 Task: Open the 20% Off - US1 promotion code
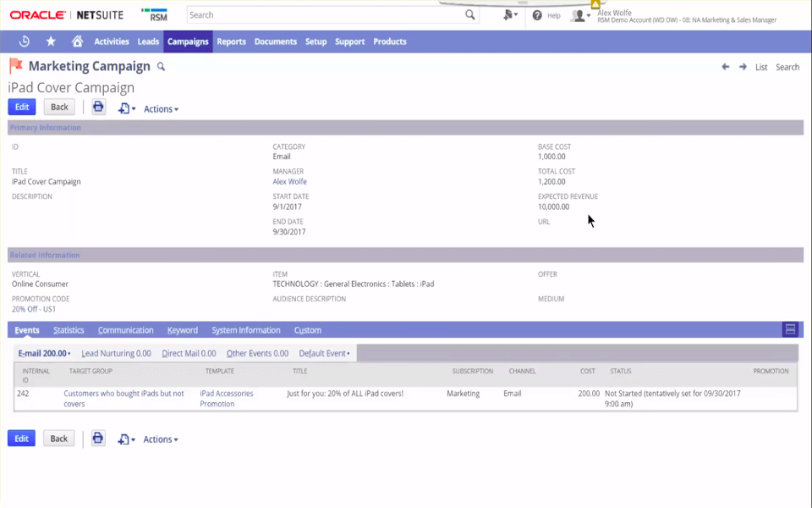point(34,309)
